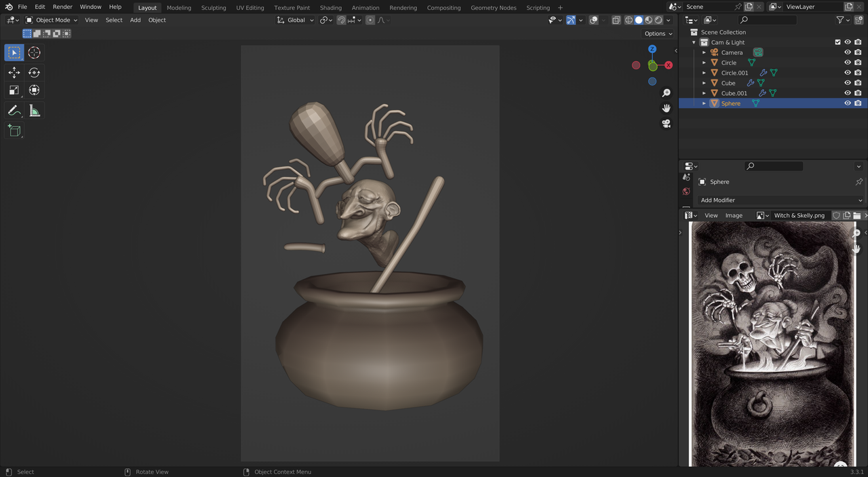Hide the Sphere object in the viewport

point(847,103)
